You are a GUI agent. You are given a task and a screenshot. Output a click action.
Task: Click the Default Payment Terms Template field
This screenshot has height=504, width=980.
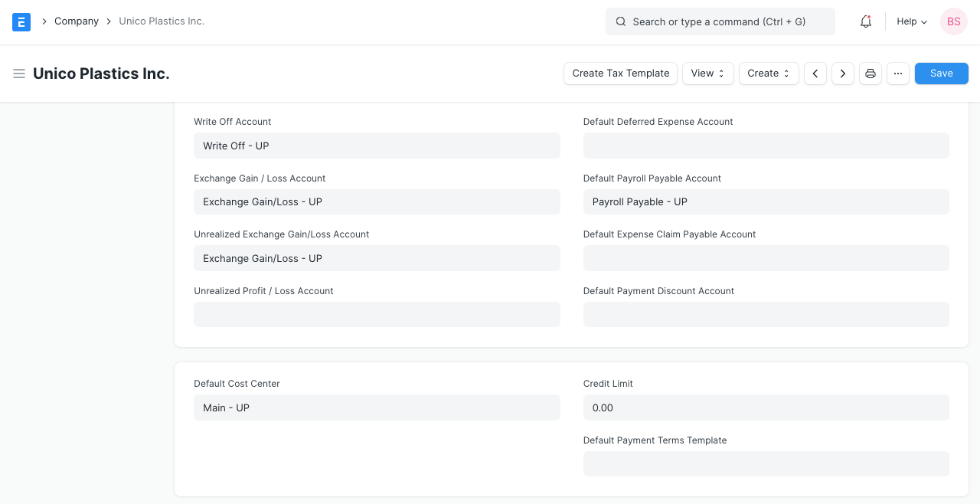point(766,463)
